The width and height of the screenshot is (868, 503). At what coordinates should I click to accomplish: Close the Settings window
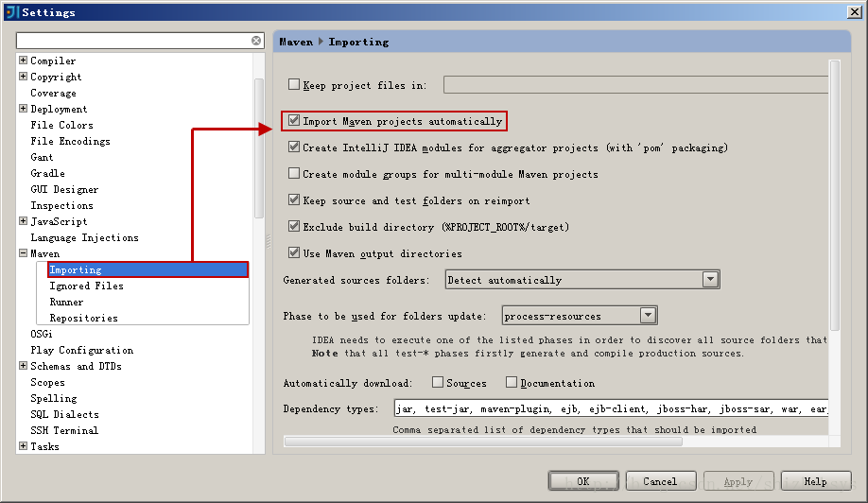pyautogui.click(x=854, y=11)
